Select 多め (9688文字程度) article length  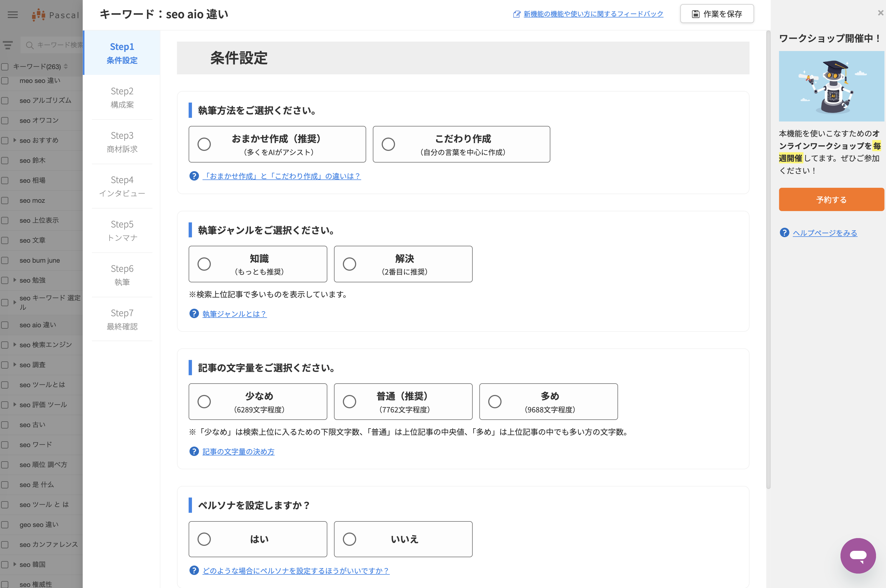click(548, 402)
